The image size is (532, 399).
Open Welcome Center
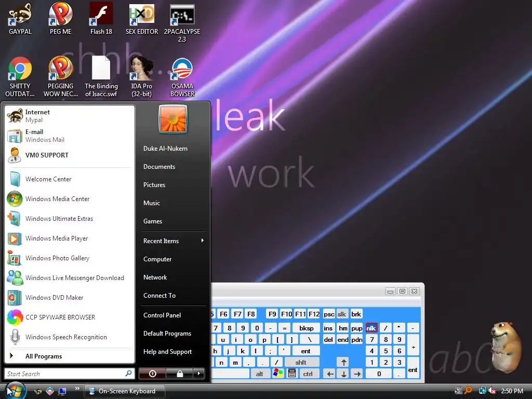[70, 179]
